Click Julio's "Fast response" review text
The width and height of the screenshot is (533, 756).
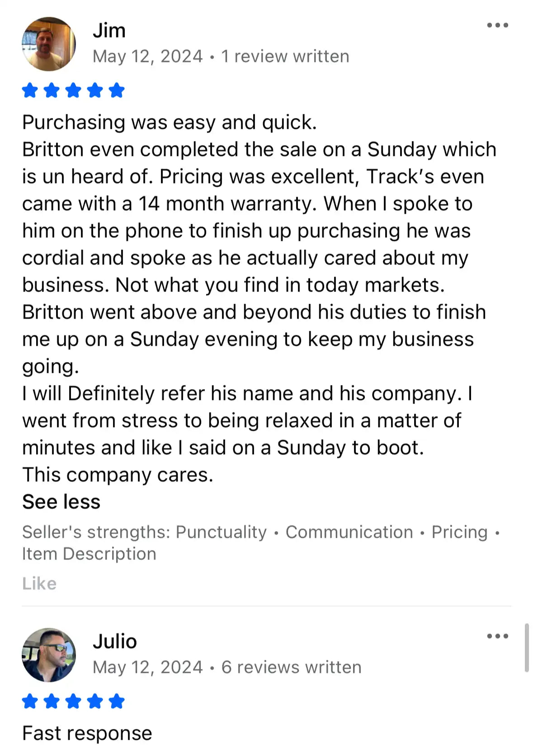[x=87, y=733]
